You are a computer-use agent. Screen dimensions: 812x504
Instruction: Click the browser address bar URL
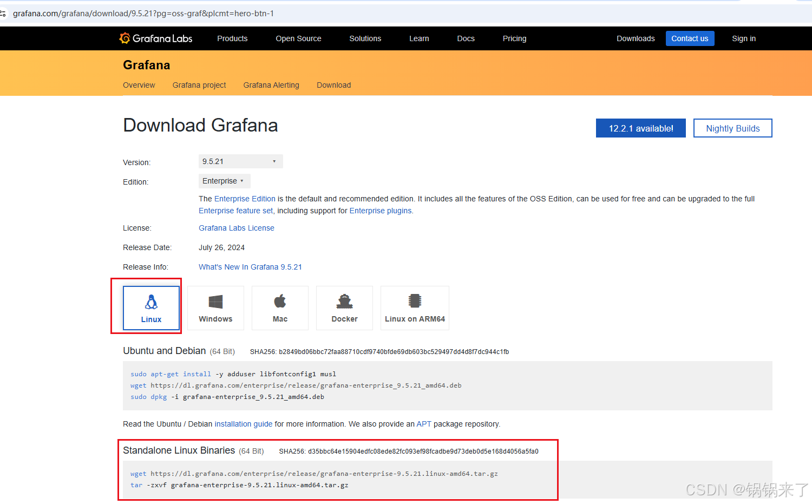[143, 14]
